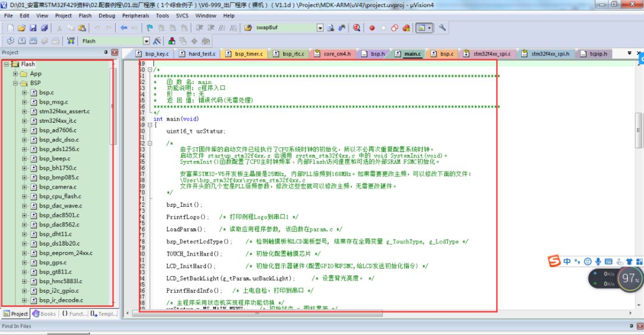Open the Configuration wrench icon

point(442,28)
